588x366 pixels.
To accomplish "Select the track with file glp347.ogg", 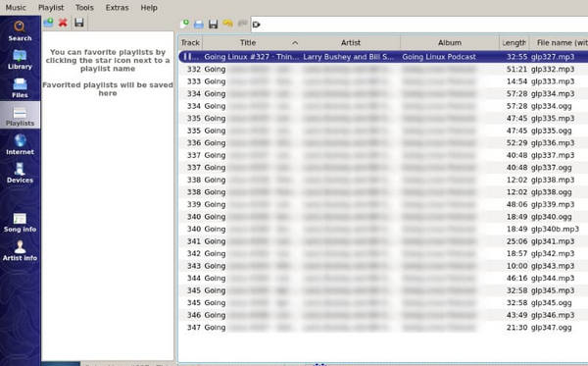I will tap(383, 328).
